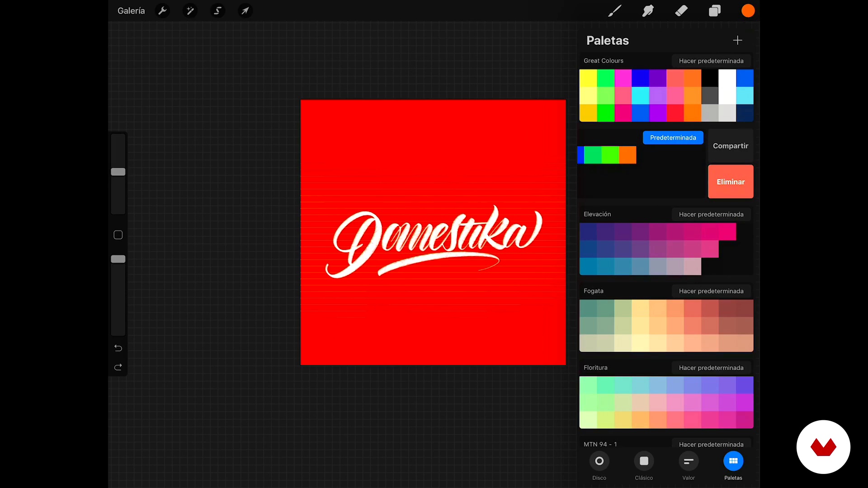Undo the last action with arrow
868x488 pixels.
coord(118,348)
